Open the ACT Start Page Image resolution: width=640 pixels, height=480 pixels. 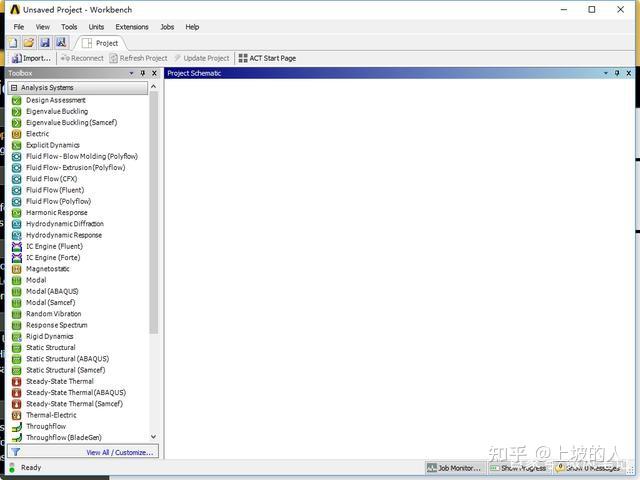tap(267, 58)
